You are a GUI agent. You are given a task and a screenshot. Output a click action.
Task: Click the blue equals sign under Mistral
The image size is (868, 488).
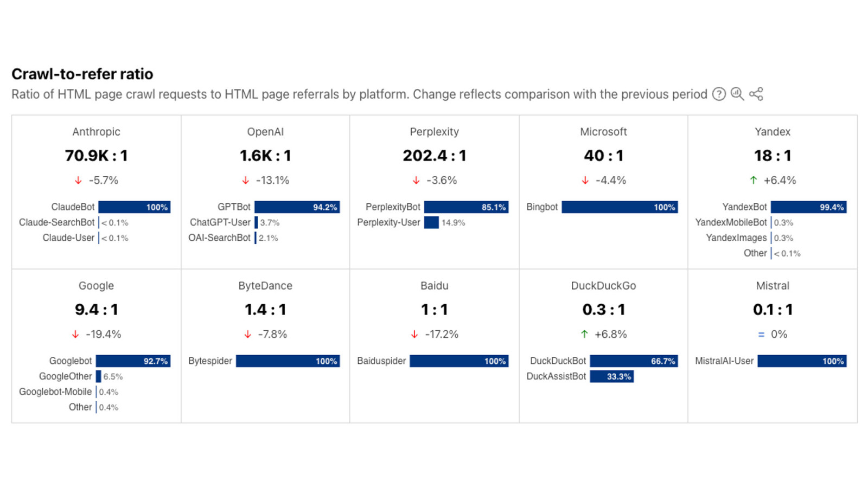(761, 335)
